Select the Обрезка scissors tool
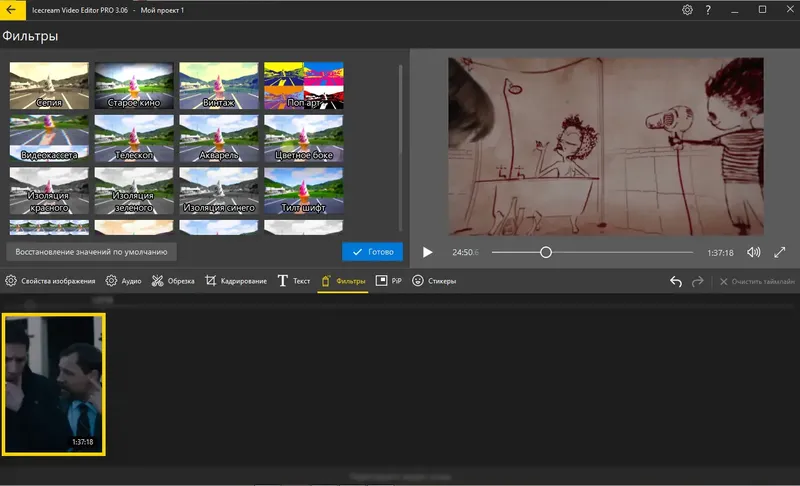800x486 pixels. point(173,281)
